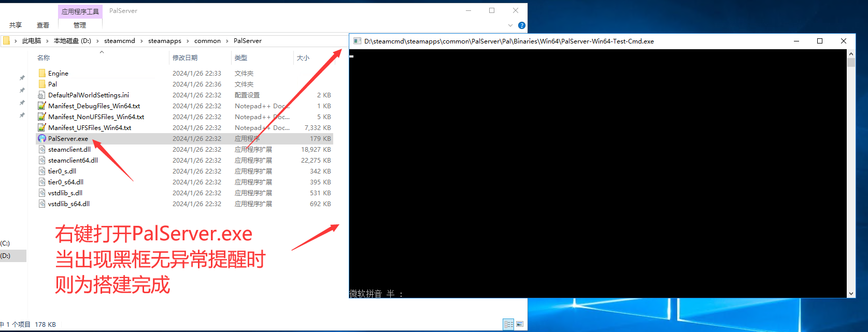Viewport: 868px width, 332px height.
Task: Click the PalServer breadcrumb in address bar
Action: (x=248, y=41)
